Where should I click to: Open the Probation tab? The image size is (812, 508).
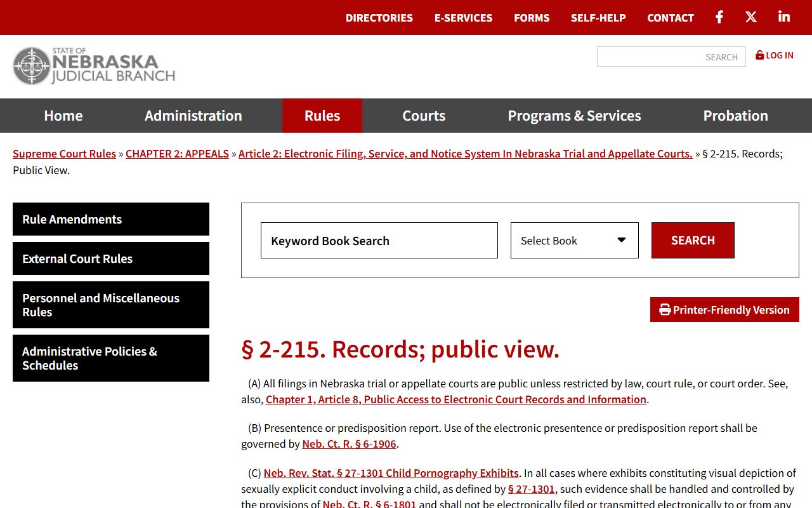[736, 116]
